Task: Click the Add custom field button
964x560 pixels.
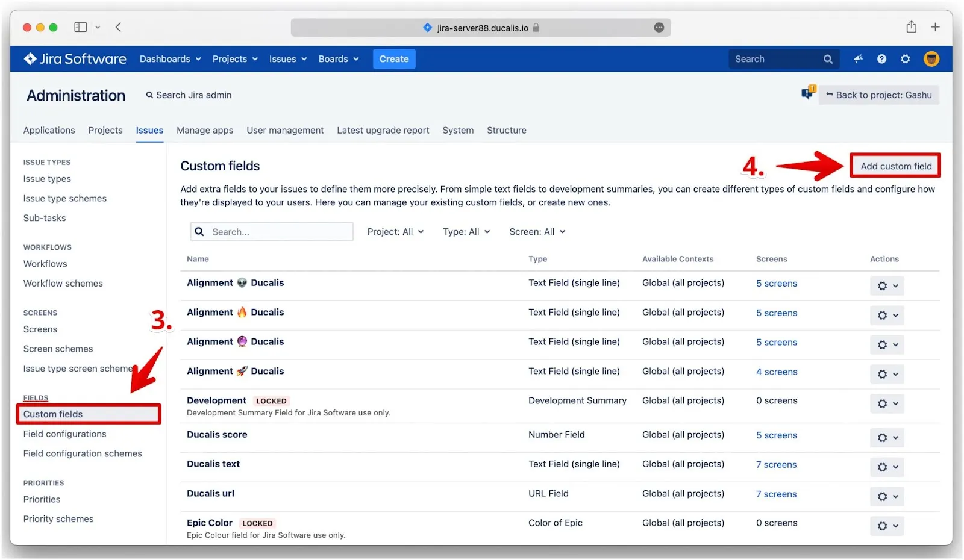Action: (x=895, y=166)
